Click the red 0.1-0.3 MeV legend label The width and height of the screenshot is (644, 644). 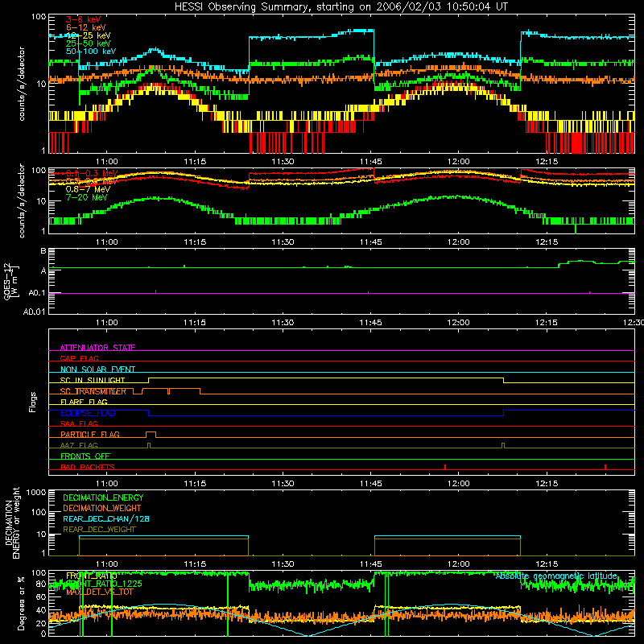pyautogui.click(x=92, y=173)
